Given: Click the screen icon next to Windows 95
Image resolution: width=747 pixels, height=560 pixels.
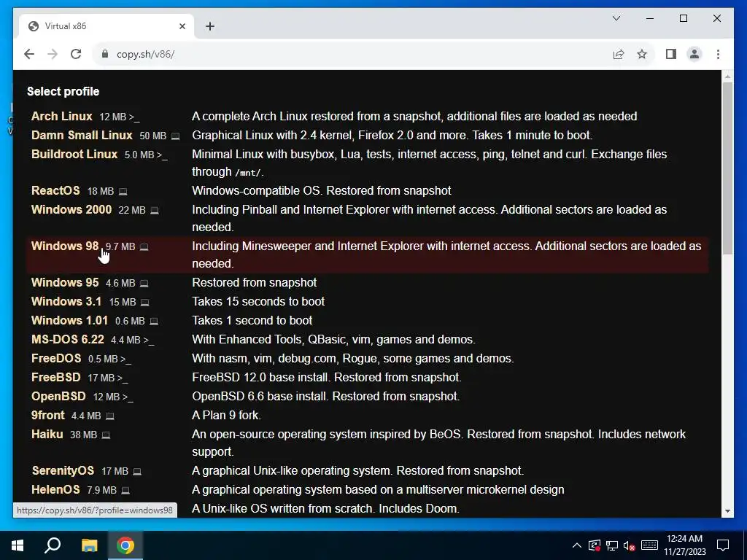Looking at the screenshot, I should click(144, 284).
